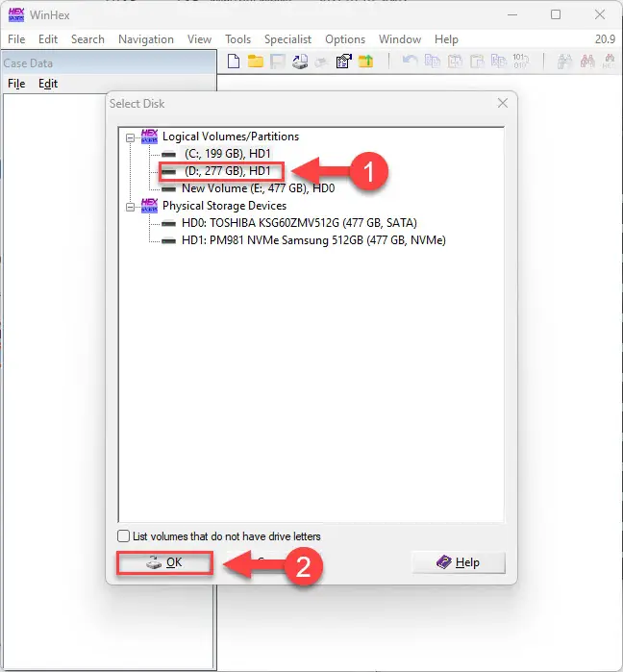Image resolution: width=623 pixels, height=672 pixels.
Task: Click the Case Data panel title
Action: coord(28,63)
